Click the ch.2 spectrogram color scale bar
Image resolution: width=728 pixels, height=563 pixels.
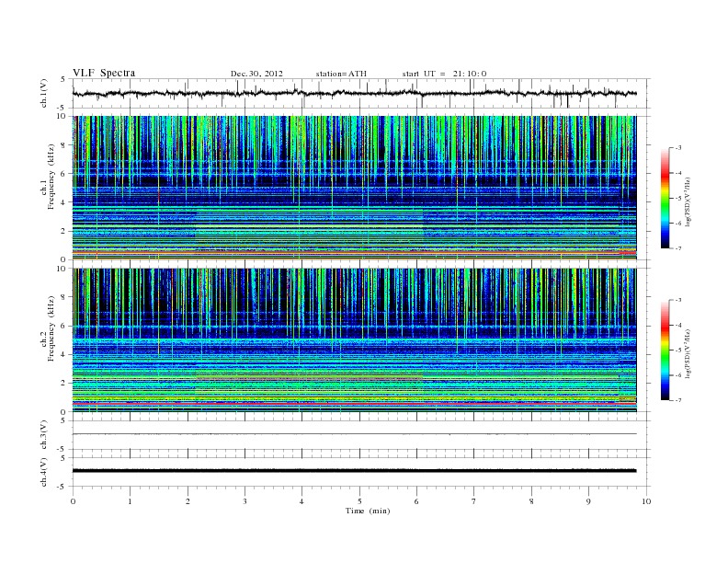tap(665, 350)
